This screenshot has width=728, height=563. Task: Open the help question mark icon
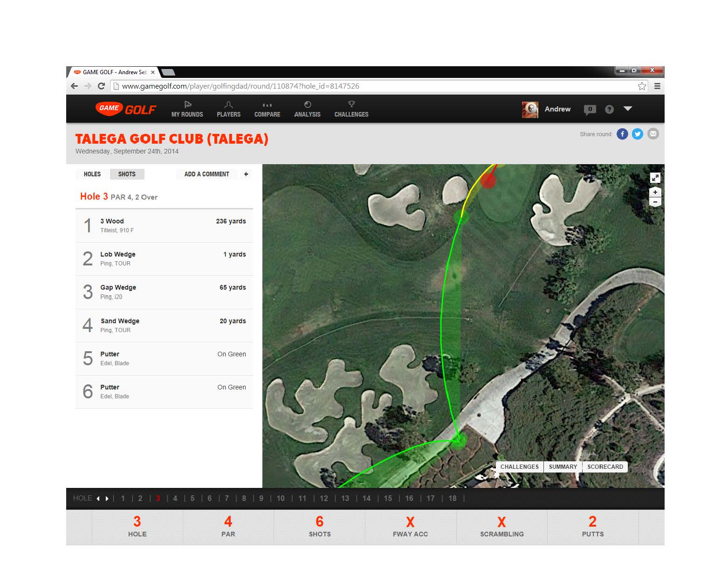tap(609, 109)
